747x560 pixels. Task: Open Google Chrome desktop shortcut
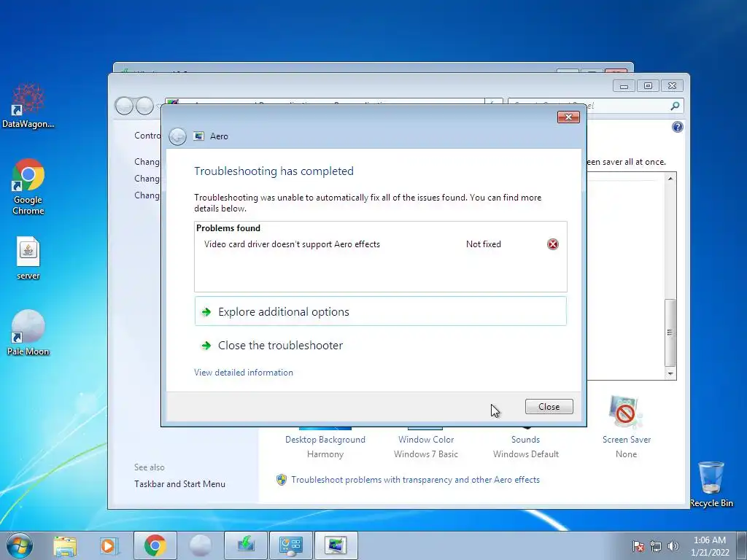click(28, 187)
